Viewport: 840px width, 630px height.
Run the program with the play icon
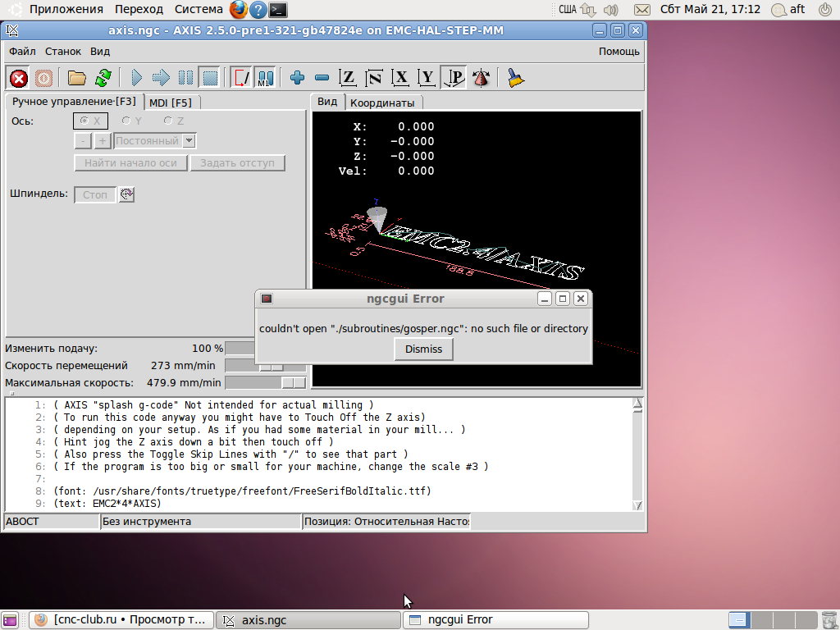[137, 78]
